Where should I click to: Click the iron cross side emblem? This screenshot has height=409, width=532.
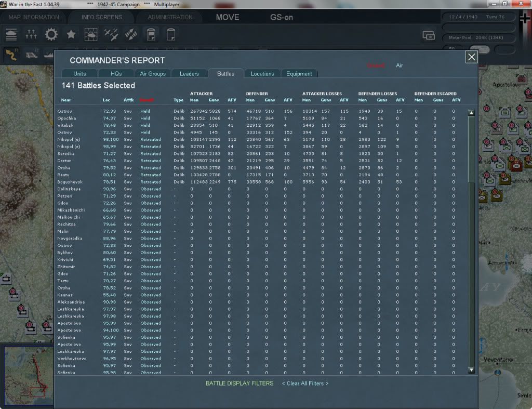pos(525,19)
